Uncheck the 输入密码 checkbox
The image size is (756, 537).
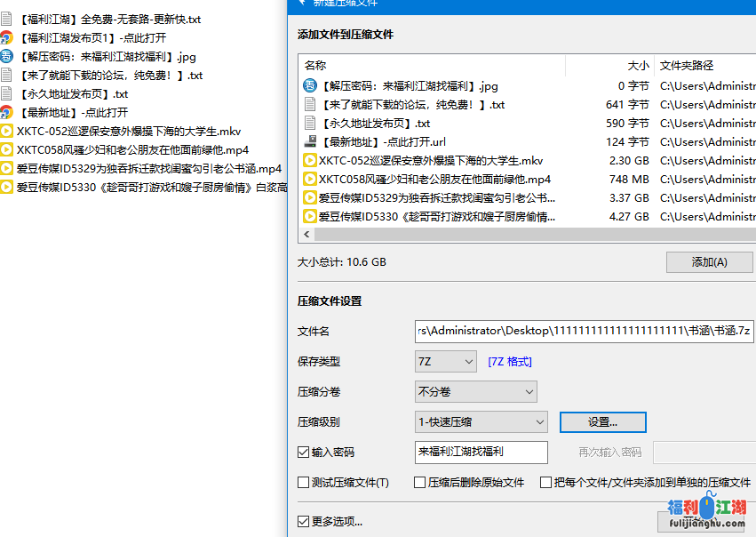[x=304, y=453]
